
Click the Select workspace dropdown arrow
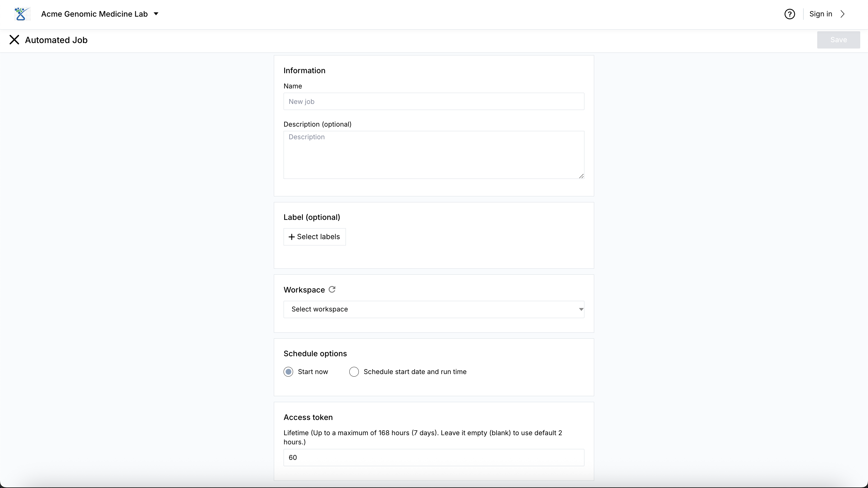tap(581, 309)
